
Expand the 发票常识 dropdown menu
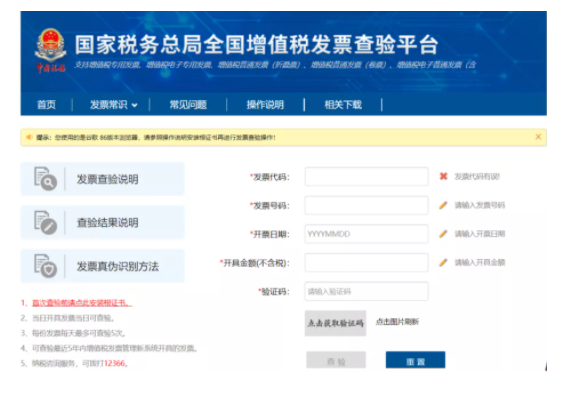coord(113,104)
